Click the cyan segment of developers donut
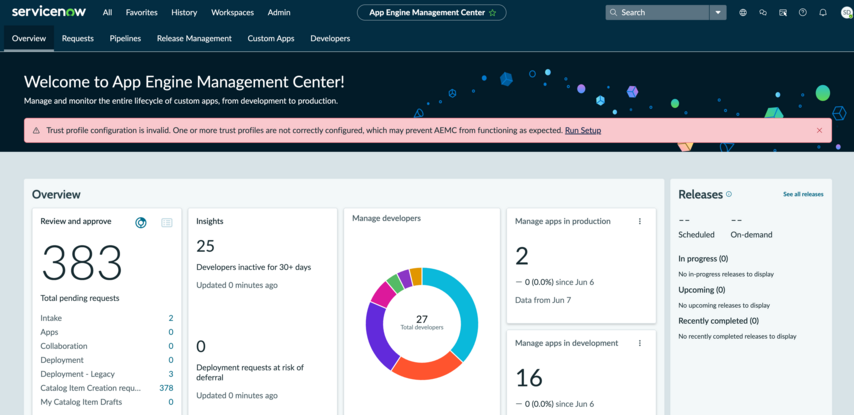The height and width of the screenshot is (415, 854). click(x=461, y=310)
